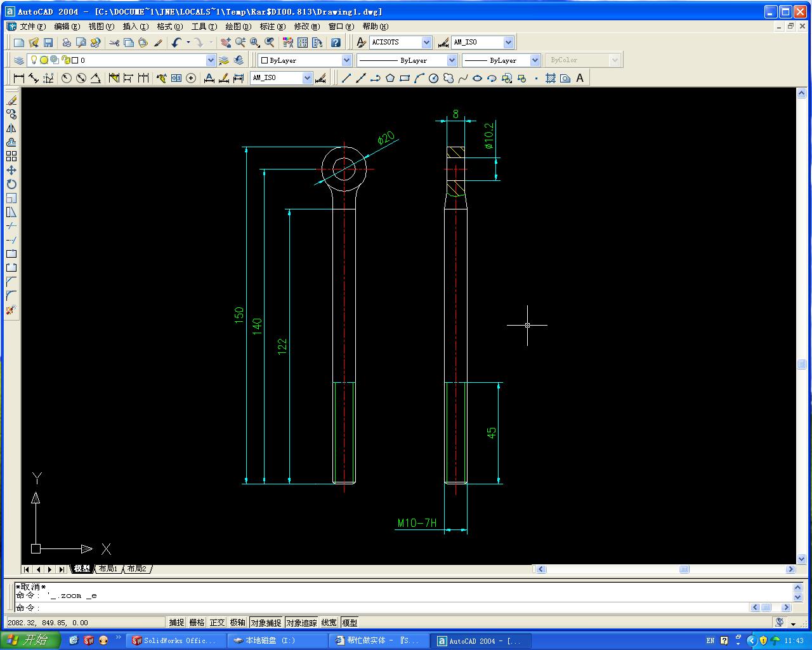Open the Layer Properties Manager icon
Screen dimensions: 812x650
tap(19, 60)
